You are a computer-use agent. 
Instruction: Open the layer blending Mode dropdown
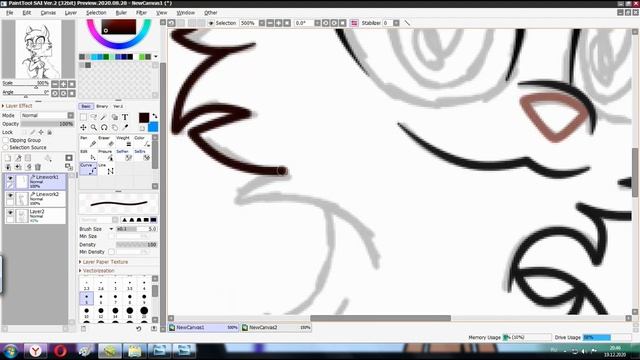coord(71,116)
